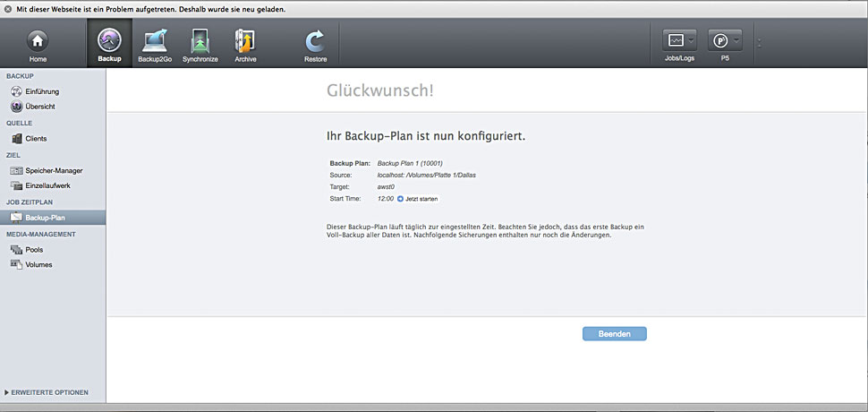Image resolution: width=868 pixels, height=412 pixels.
Task: Open the Archive module
Action: coord(245,42)
